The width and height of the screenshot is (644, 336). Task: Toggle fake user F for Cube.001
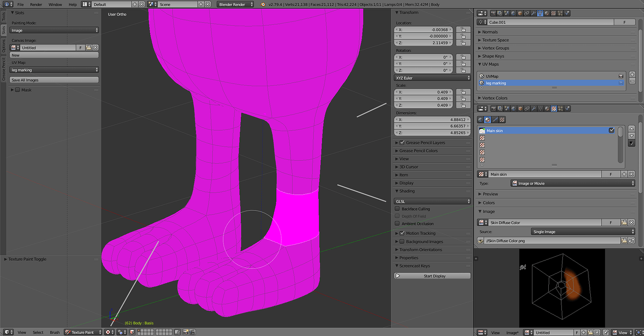pyautogui.click(x=625, y=22)
